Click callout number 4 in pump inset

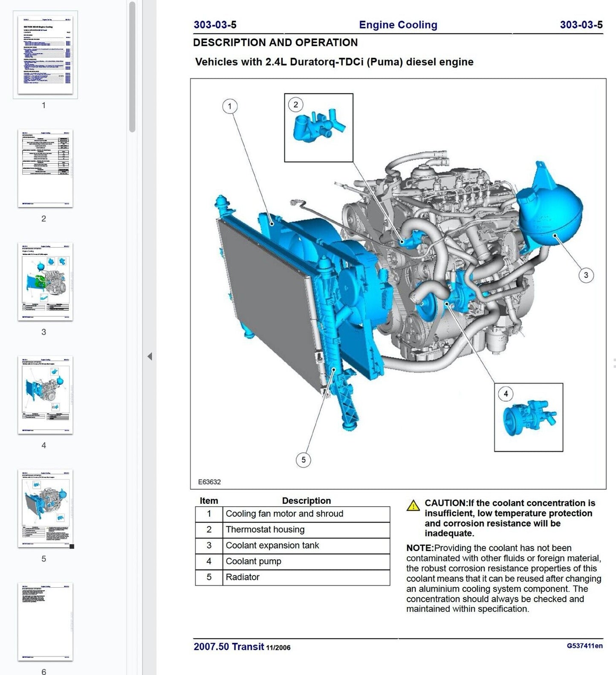(x=506, y=394)
